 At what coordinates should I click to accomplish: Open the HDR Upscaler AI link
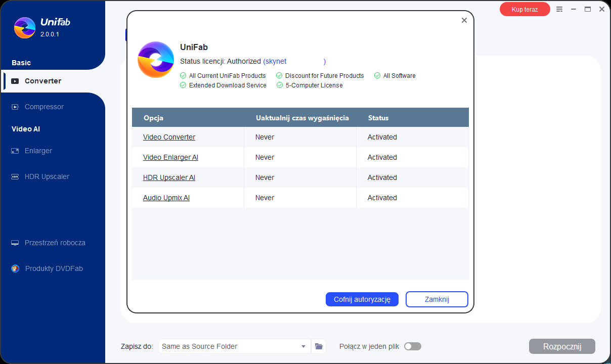point(169,177)
